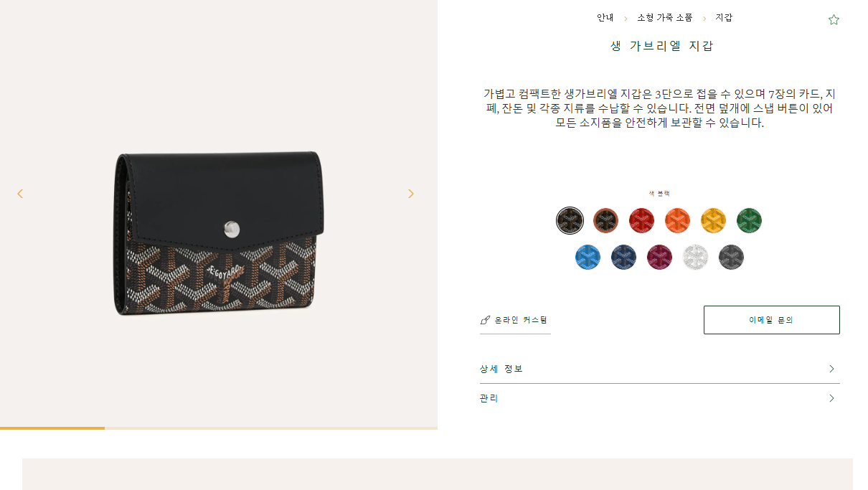Choose the white color swatch

pyautogui.click(x=695, y=257)
